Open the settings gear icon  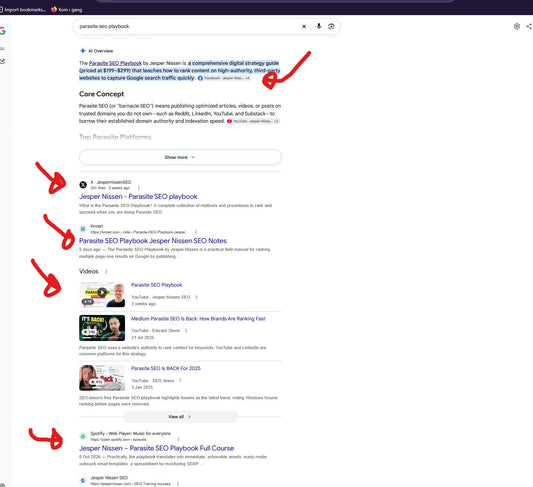(x=517, y=26)
